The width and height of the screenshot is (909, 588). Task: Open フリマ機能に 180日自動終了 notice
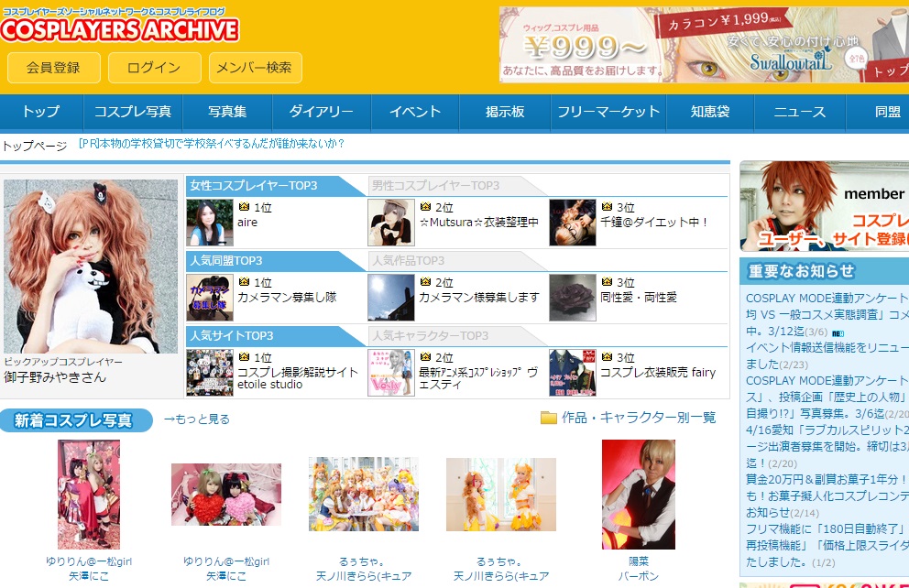827,545
